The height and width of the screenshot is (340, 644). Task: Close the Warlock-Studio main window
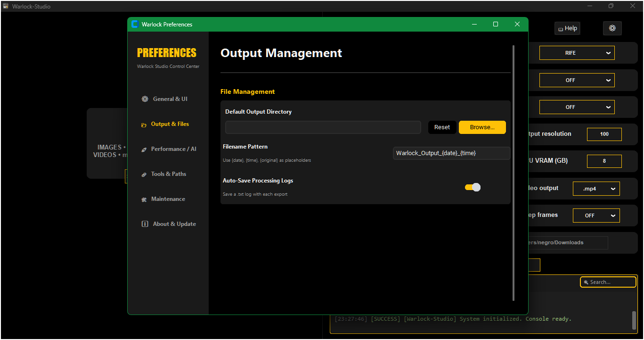point(633,6)
